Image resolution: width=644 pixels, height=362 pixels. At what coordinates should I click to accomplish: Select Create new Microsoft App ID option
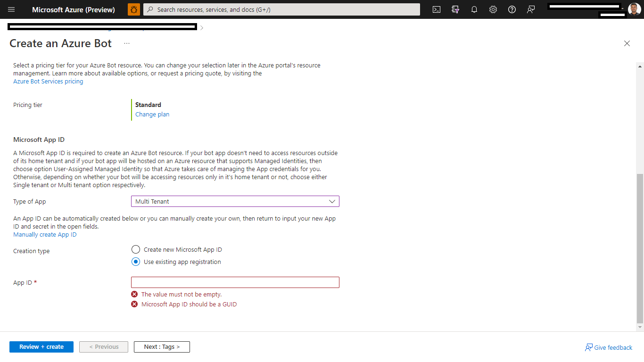coord(136,249)
